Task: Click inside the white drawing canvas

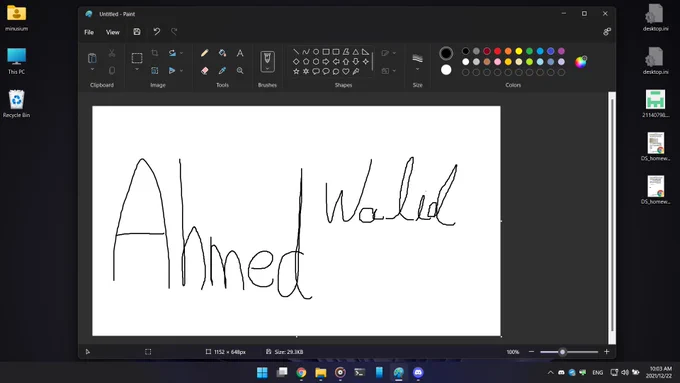Action: pyautogui.click(x=296, y=221)
